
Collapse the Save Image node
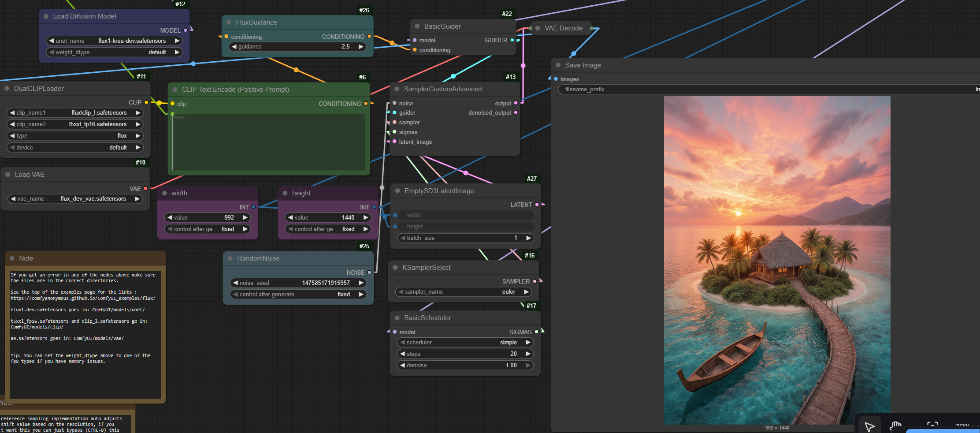[x=558, y=65]
